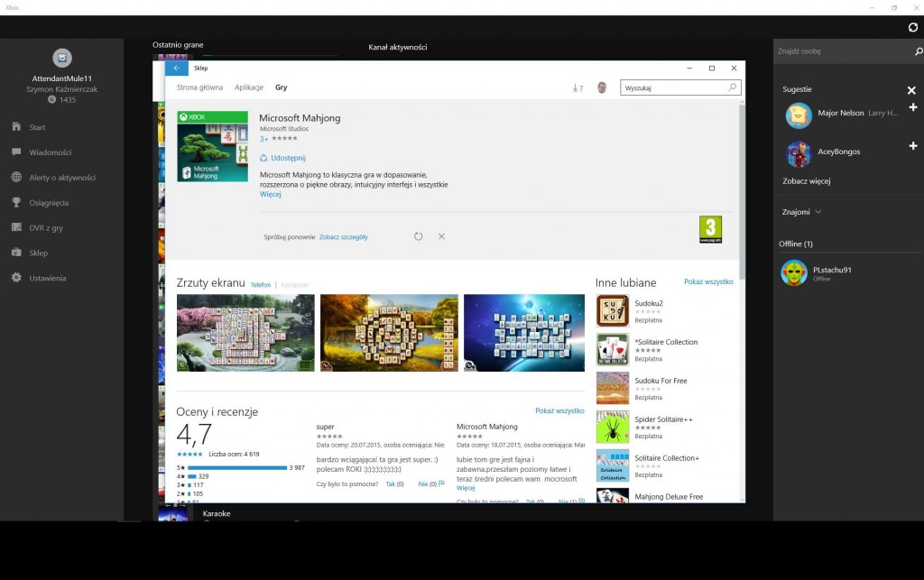
Task: Open Sudoku2 app icon
Action: pos(613,311)
